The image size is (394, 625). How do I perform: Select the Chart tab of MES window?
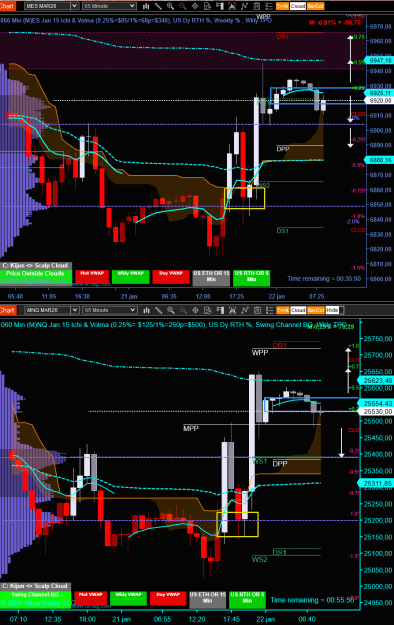point(7,6)
